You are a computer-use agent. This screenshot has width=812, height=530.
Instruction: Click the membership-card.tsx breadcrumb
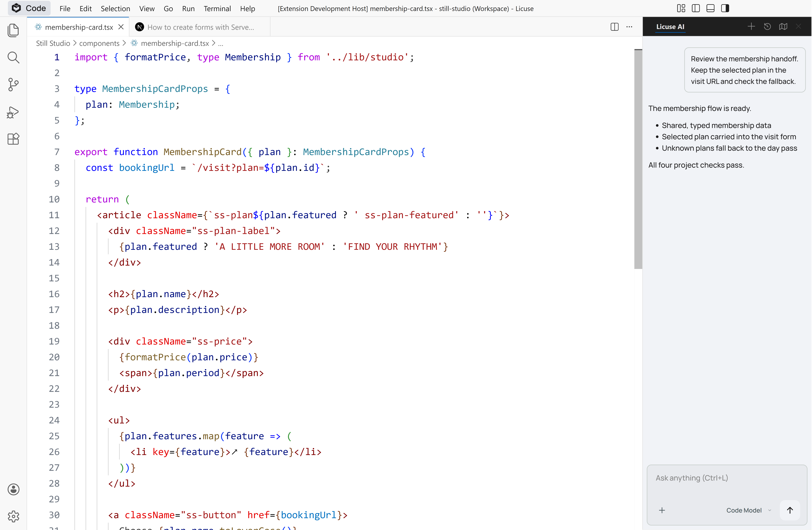click(x=175, y=43)
